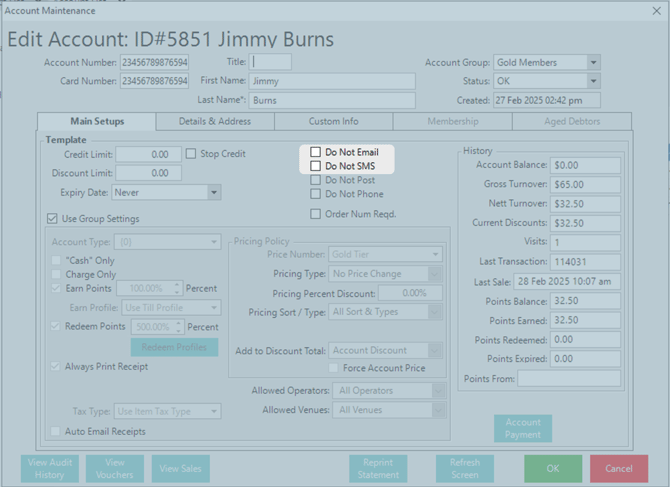The width and height of the screenshot is (670, 487).
Task: Tick the Order Num Reqd. checkbox
Action: point(316,213)
